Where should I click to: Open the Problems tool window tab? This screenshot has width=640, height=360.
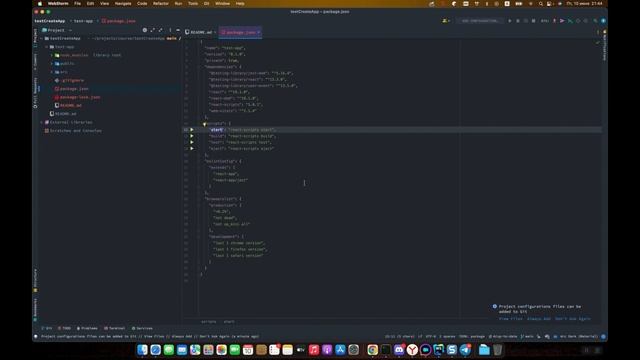(87, 328)
